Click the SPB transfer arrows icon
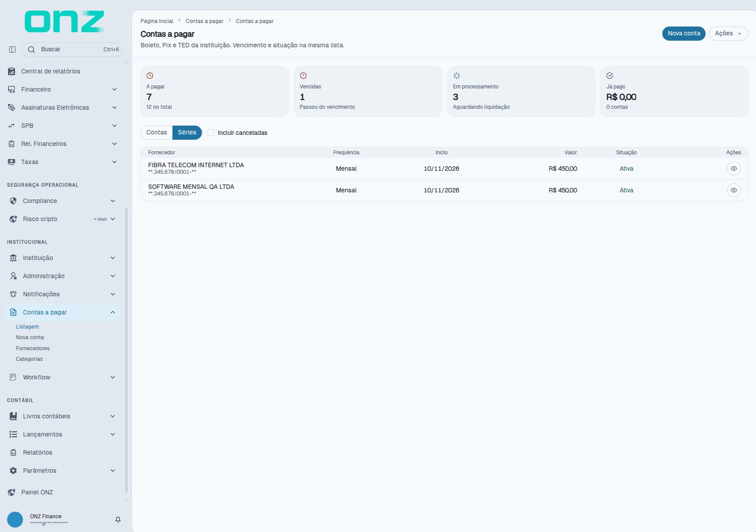The image size is (756, 532). pos(11,126)
